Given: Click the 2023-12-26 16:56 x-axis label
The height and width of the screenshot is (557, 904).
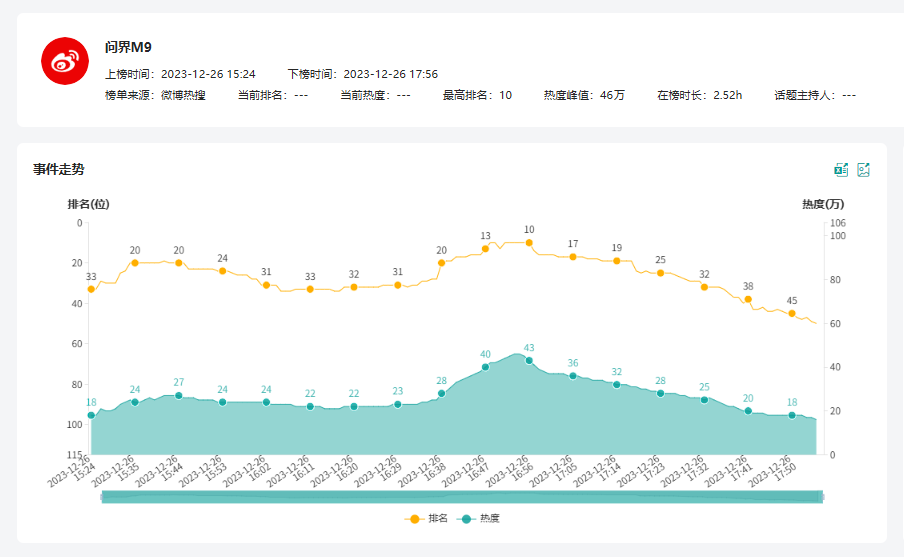Looking at the screenshot, I should coord(510,471).
